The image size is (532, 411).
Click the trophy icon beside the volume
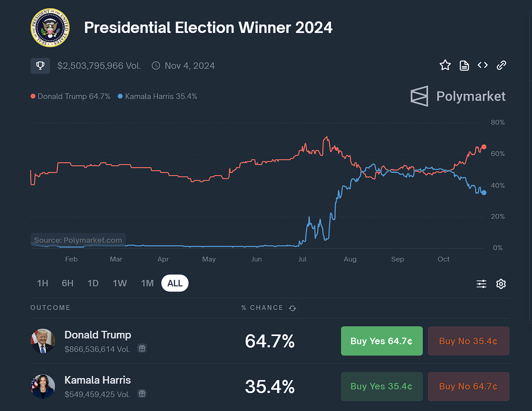point(40,66)
